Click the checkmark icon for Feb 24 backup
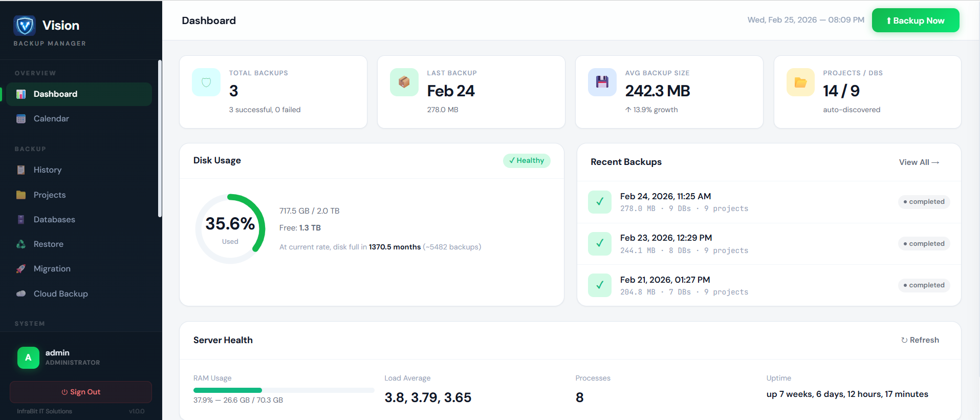980x420 pixels. (600, 202)
